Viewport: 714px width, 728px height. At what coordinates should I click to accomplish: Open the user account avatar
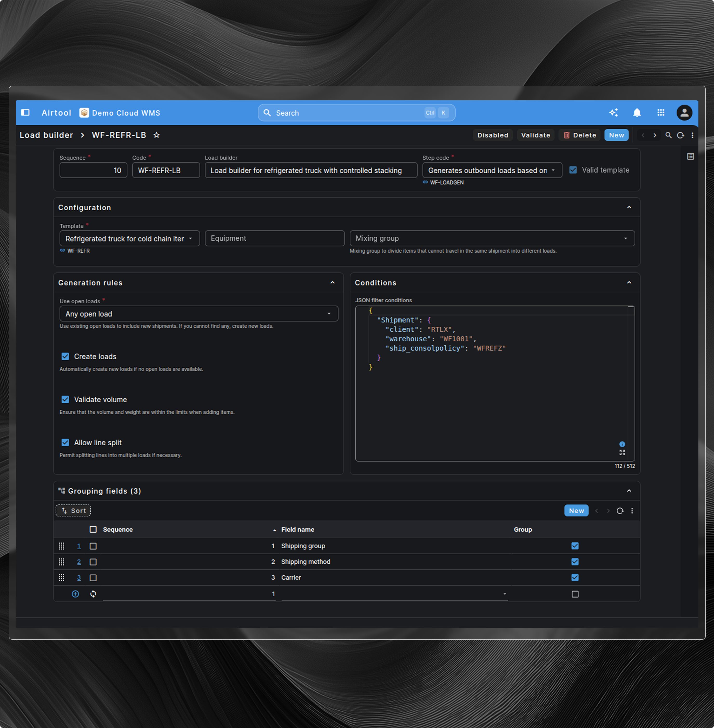coord(684,113)
